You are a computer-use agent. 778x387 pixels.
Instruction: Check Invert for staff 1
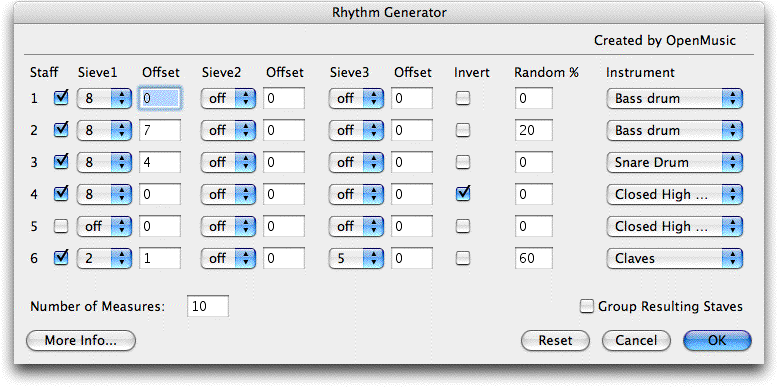(x=463, y=99)
